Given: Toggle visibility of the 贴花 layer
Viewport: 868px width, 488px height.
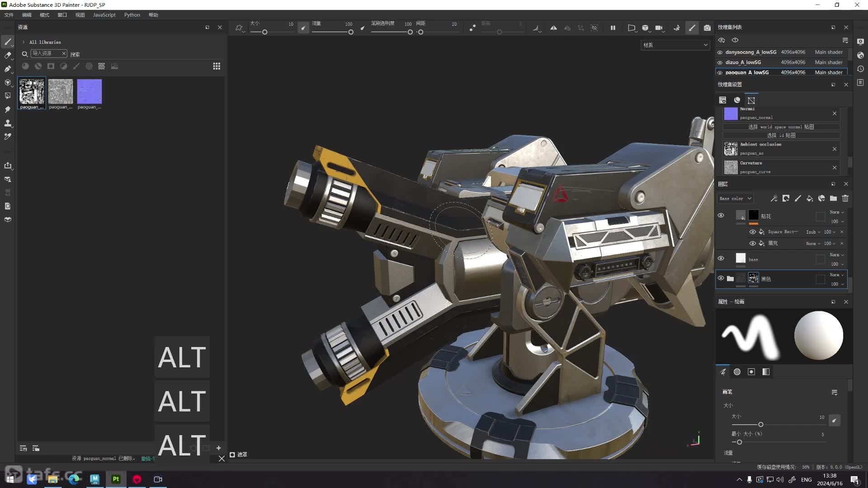Looking at the screenshot, I should click(x=721, y=216).
